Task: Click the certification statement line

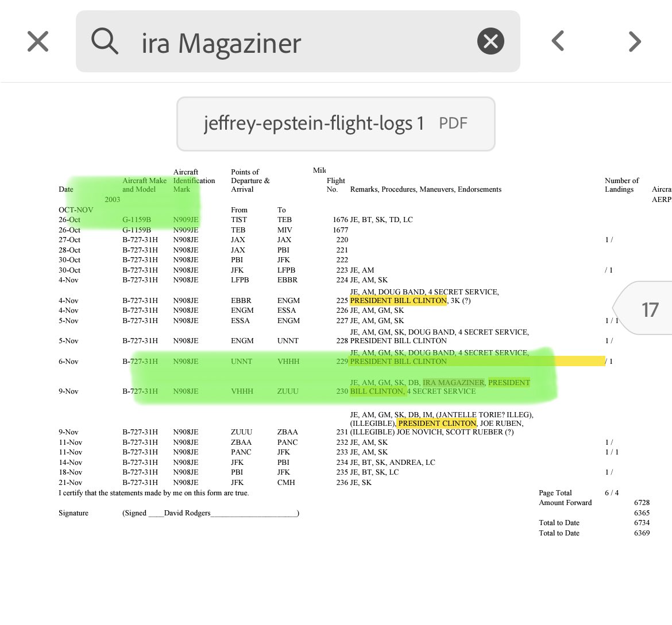Action: pyautogui.click(x=154, y=493)
